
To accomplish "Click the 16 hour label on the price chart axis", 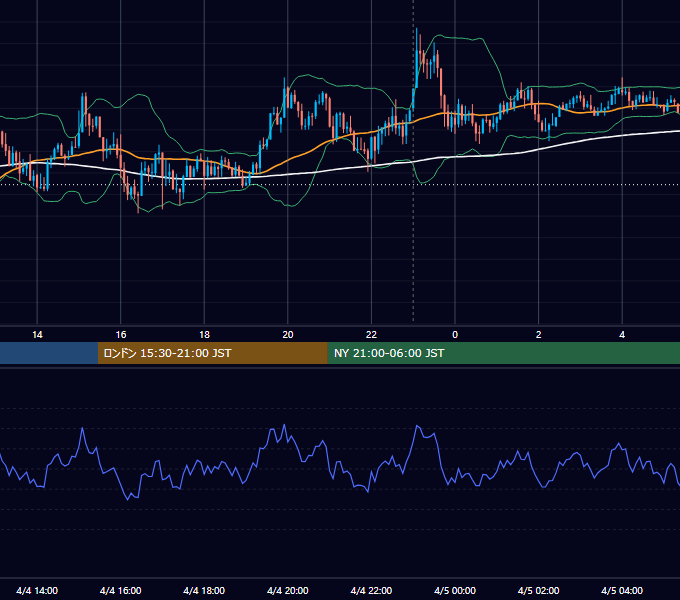I will click(121, 335).
